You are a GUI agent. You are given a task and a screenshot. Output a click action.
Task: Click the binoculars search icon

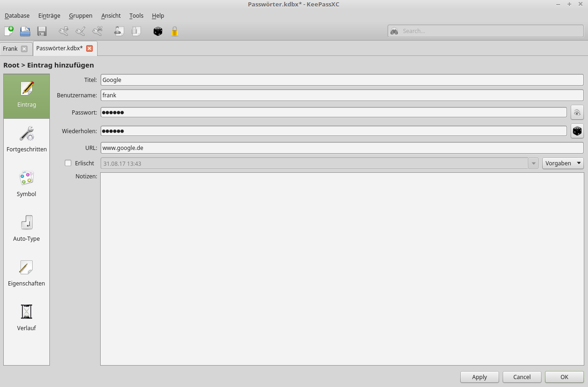coord(394,31)
